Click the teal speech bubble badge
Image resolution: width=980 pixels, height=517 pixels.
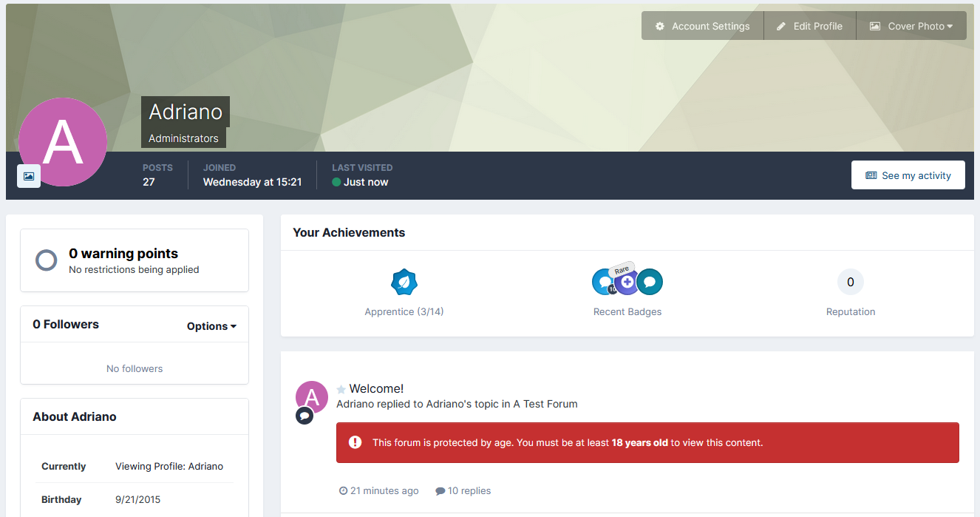click(x=650, y=282)
